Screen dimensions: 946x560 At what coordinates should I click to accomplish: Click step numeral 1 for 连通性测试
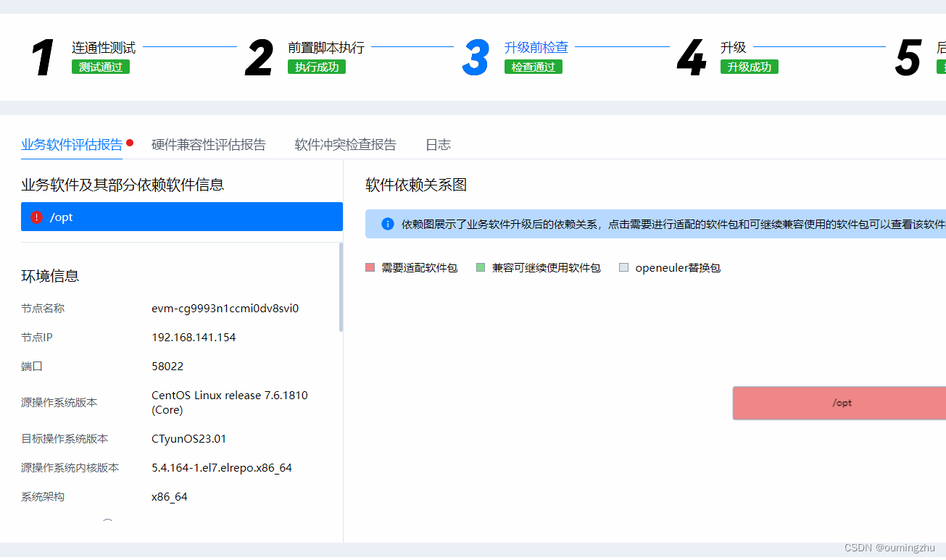pyautogui.click(x=41, y=57)
